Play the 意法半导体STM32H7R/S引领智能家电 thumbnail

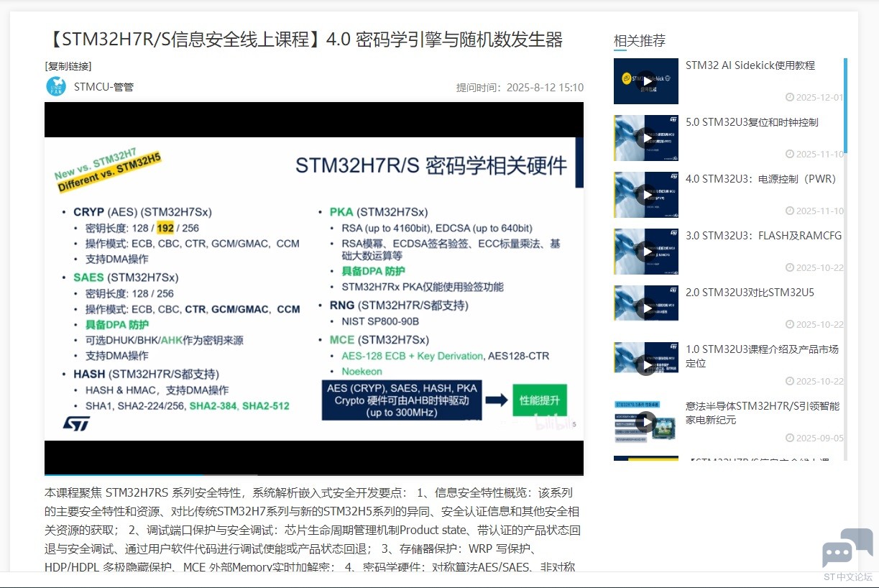[x=646, y=422]
